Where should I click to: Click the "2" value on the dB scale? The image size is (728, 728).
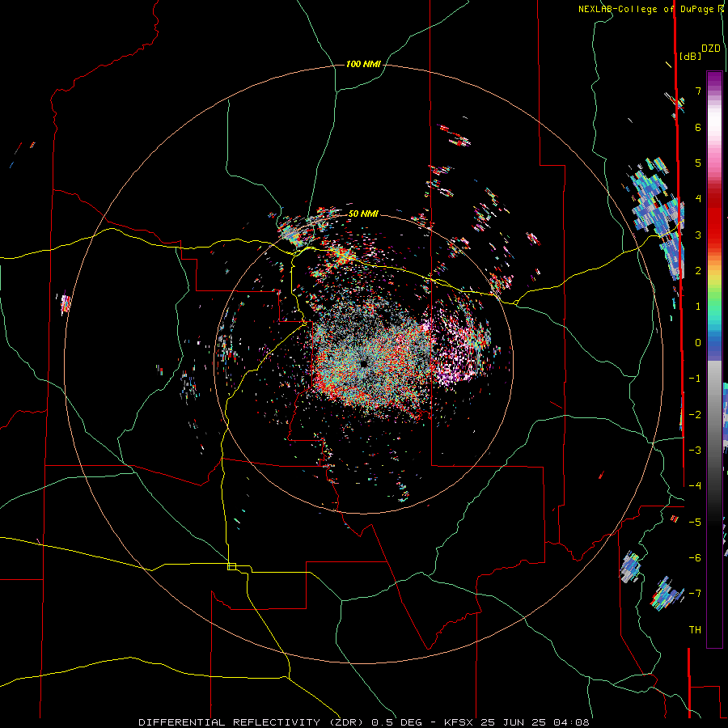(698, 271)
